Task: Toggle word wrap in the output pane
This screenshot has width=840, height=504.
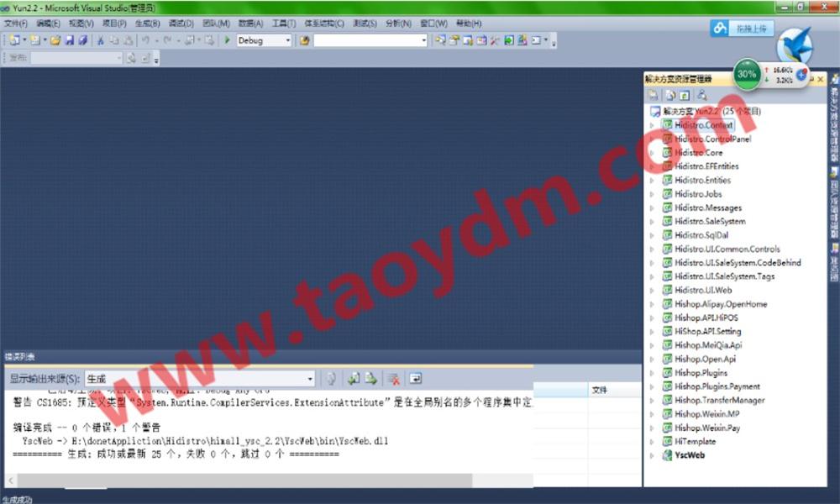Action: click(x=415, y=379)
